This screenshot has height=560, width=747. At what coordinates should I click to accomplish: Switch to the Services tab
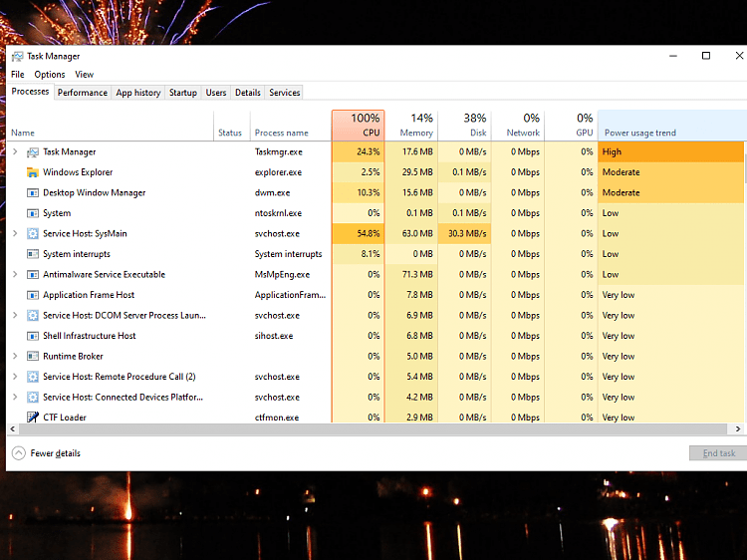(285, 93)
